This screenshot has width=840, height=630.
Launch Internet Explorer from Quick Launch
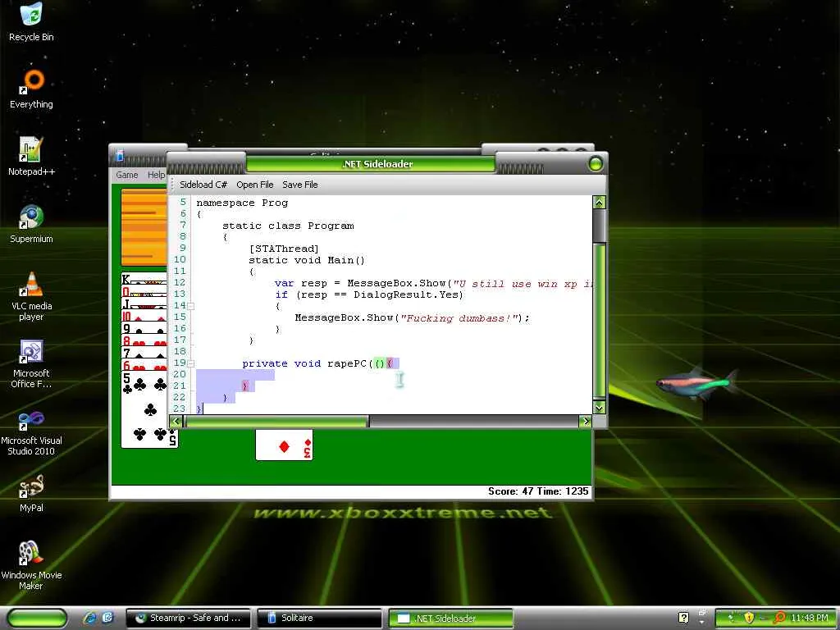(90, 618)
